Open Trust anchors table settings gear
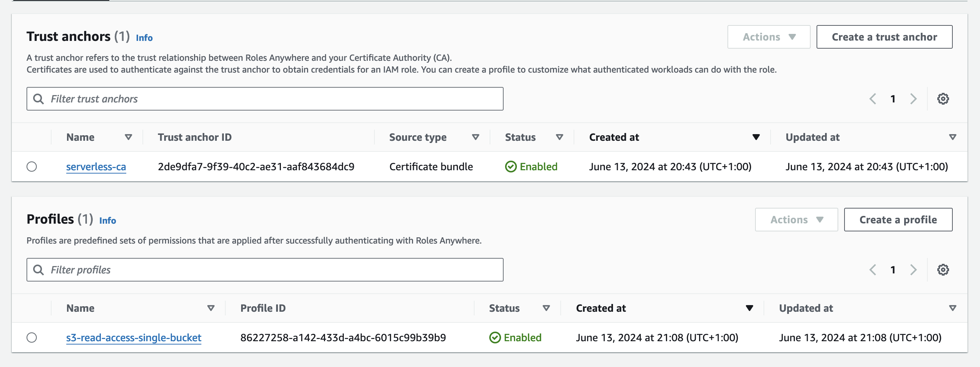The width and height of the screenshot is (980, 367). (x=943, y=99)
